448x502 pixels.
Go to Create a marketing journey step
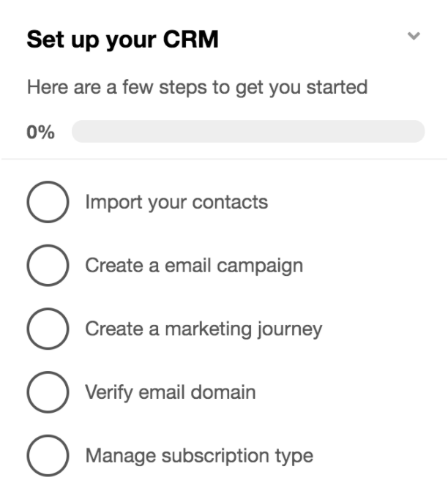point(204,329)
